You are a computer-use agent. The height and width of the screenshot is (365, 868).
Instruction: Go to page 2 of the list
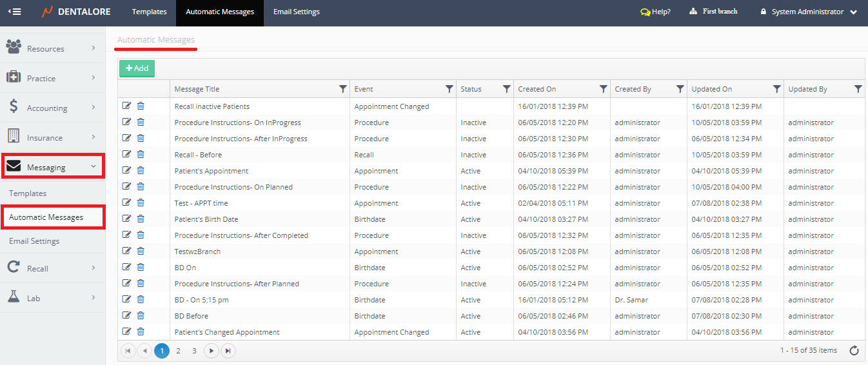178,351
